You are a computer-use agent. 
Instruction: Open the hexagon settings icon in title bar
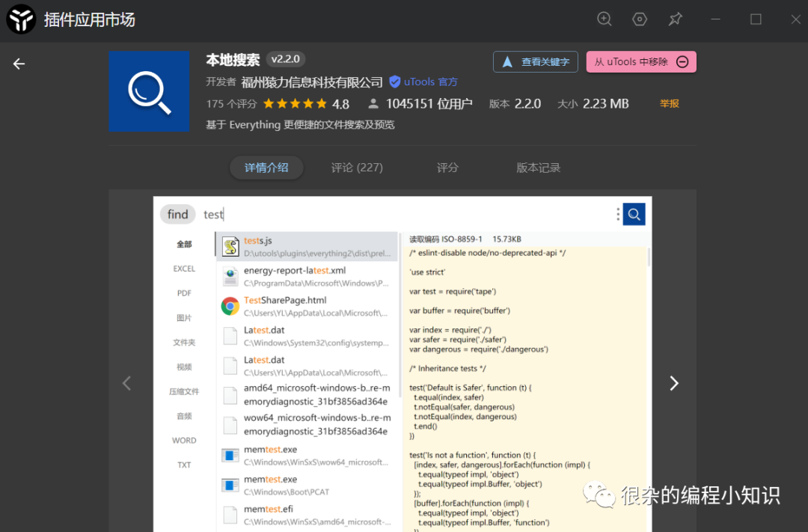[640, 19]
